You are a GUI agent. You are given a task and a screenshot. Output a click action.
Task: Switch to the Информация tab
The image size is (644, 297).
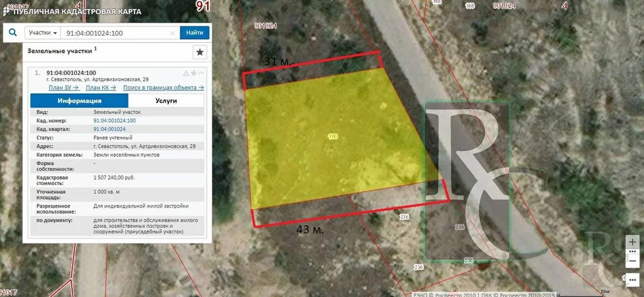[x=79, y=101]
